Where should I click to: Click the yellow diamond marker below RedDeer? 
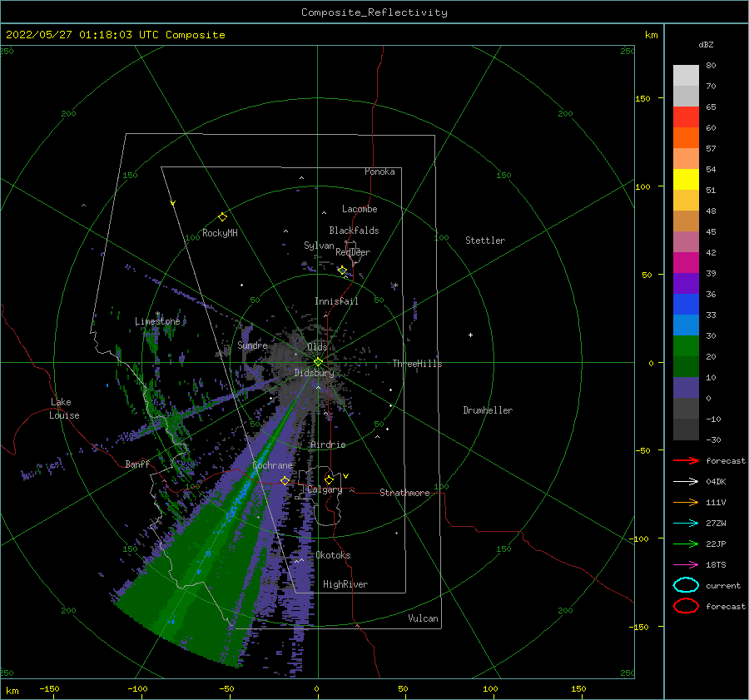(342, 271)
